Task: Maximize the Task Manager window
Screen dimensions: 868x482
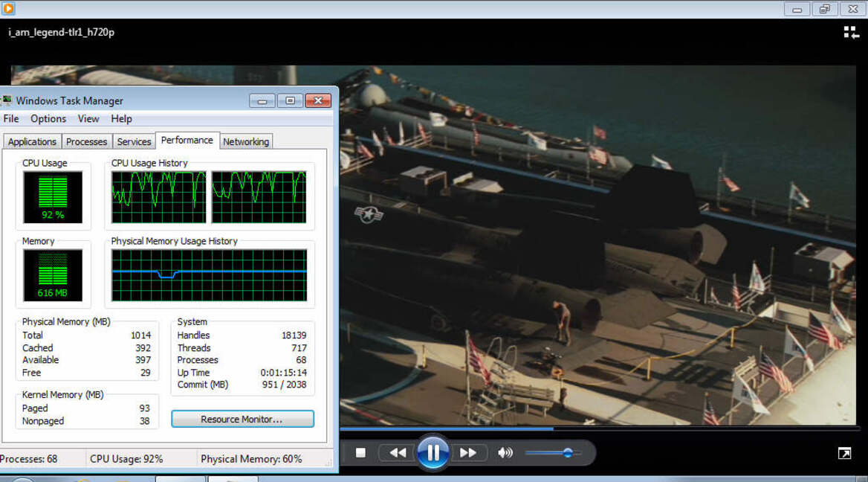Action: (x=290, y=101)
